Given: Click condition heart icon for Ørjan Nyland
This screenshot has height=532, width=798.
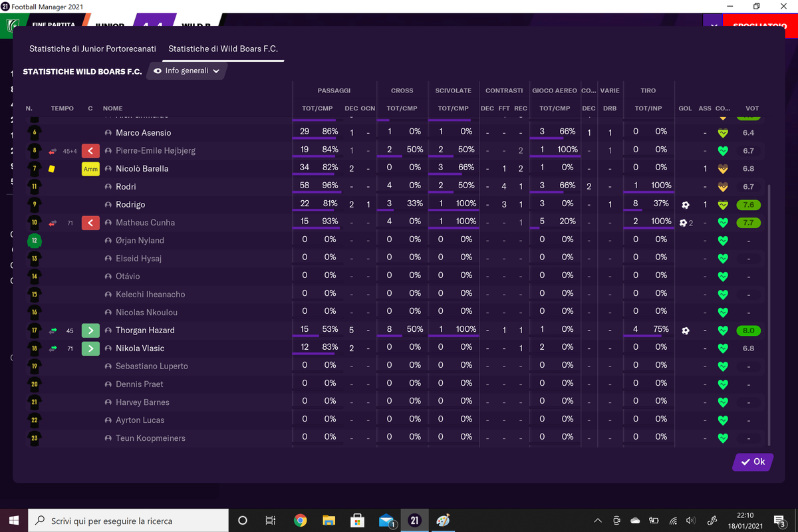Looking at the screenshot, I should [x=723, y=241].
